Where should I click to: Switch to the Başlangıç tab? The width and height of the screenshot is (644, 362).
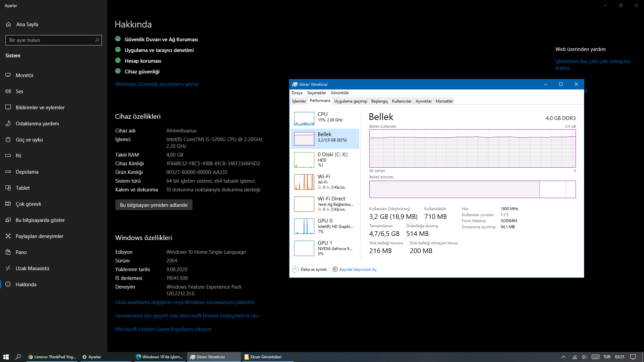click(x=379, y=101)
